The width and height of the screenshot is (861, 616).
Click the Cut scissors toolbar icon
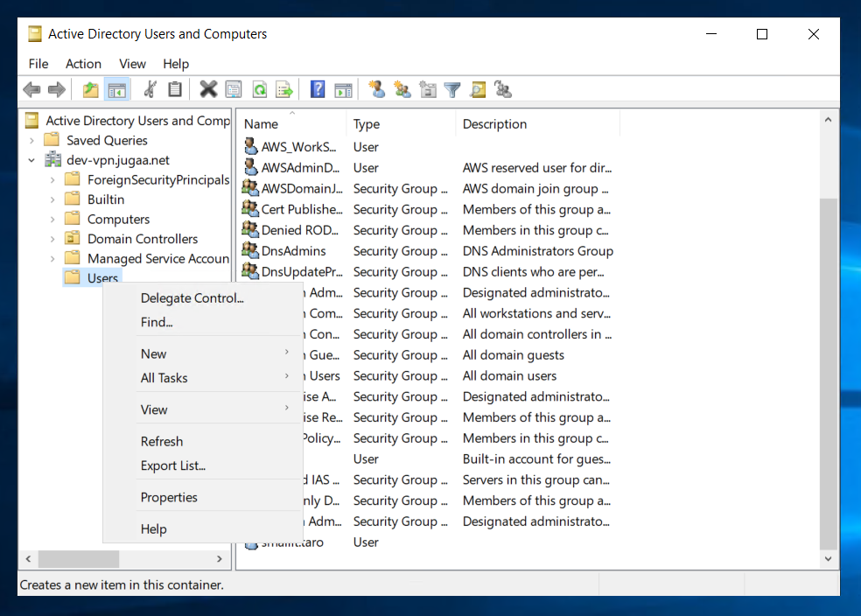pos(150,89)
